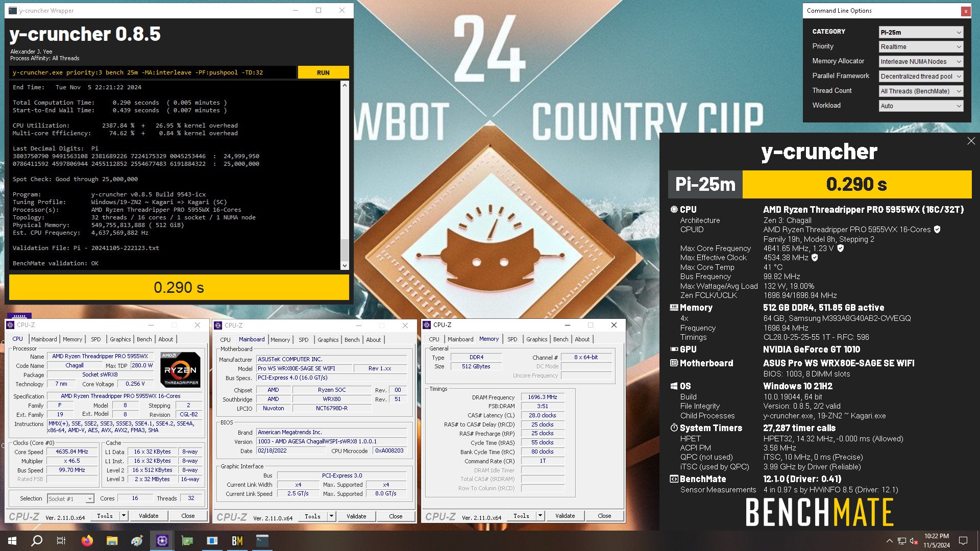Screen dimensions: 980x551
Task: Open Task View on the taskbar
Action: (61, 541)
